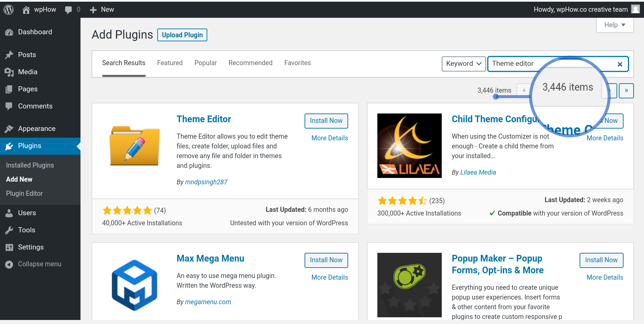Open the Popup Maker title link
Viewport: 644px width, 324px height.
tap(497, 264)
